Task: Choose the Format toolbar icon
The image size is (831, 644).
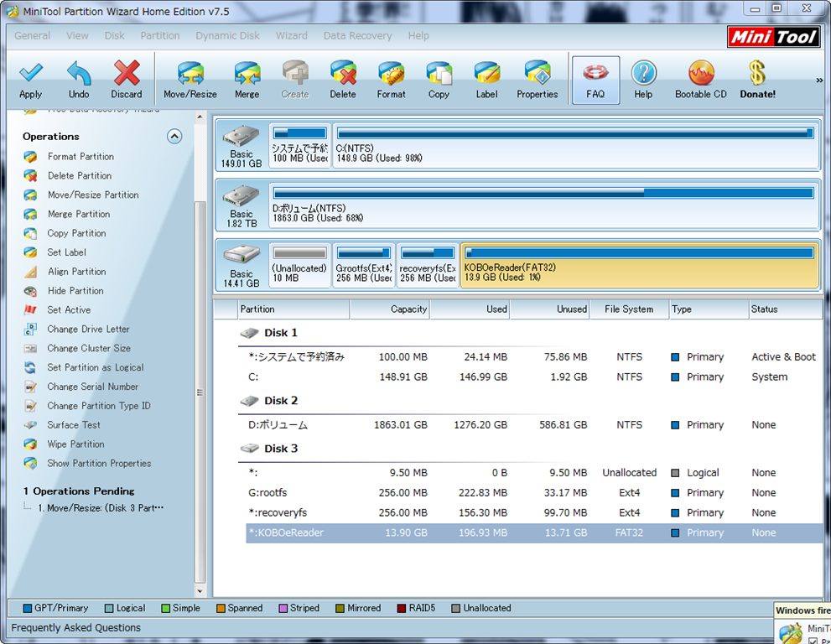Action: pos(391,80)
